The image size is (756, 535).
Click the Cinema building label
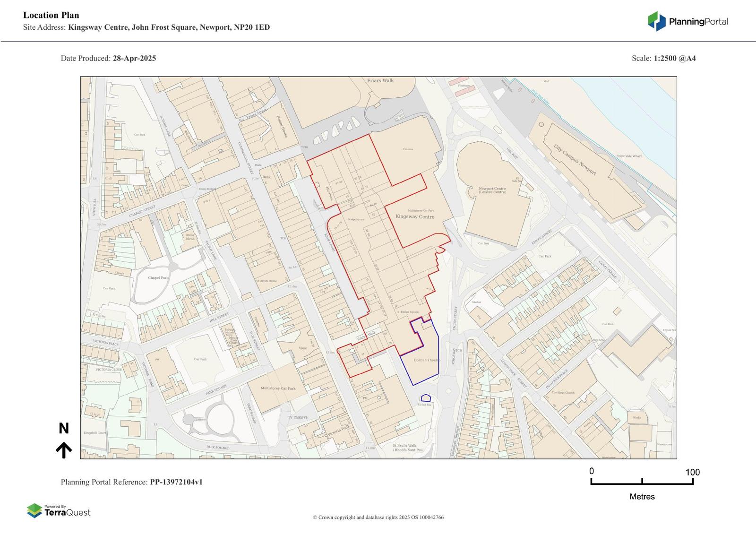pos(408,149)
